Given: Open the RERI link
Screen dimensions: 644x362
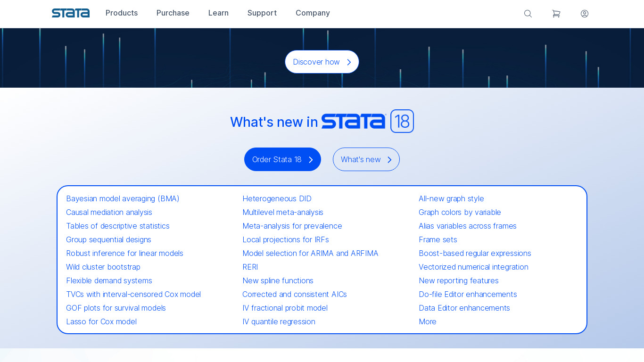Looking at the screenshot, I should pyautogui.click(x=250, y=267).
